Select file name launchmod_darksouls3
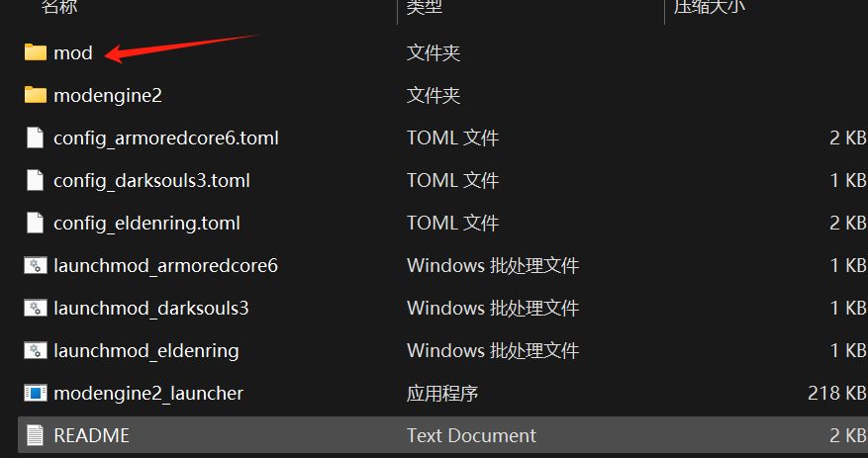This screenshot has width=868, height=458. [x=151, y=308]
